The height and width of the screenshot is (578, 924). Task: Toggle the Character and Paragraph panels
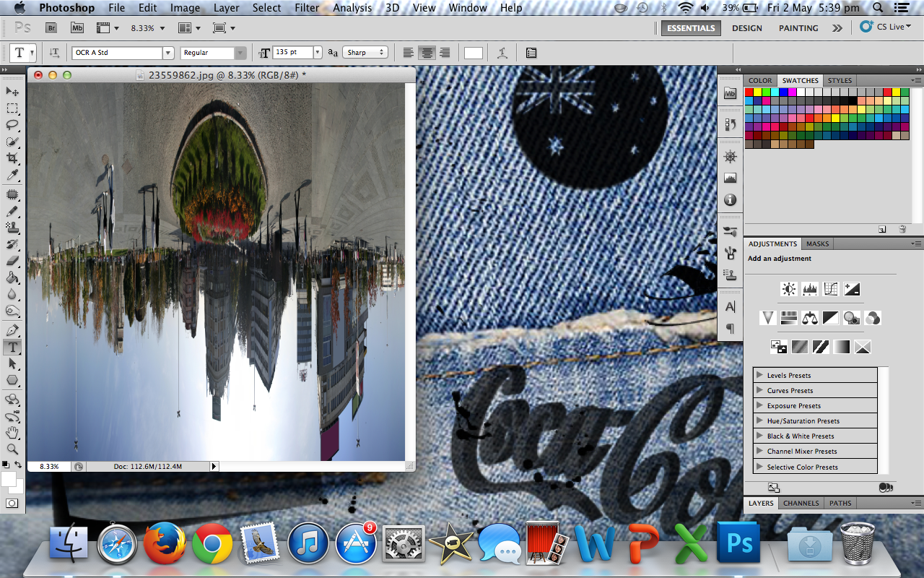pyautogui.click(x=532, y=53)
